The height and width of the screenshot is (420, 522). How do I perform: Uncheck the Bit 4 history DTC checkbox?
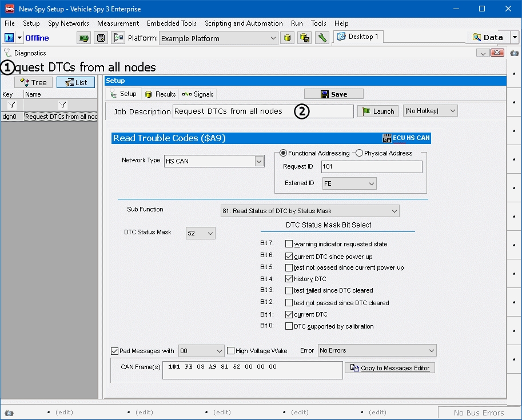pos(289,279)
